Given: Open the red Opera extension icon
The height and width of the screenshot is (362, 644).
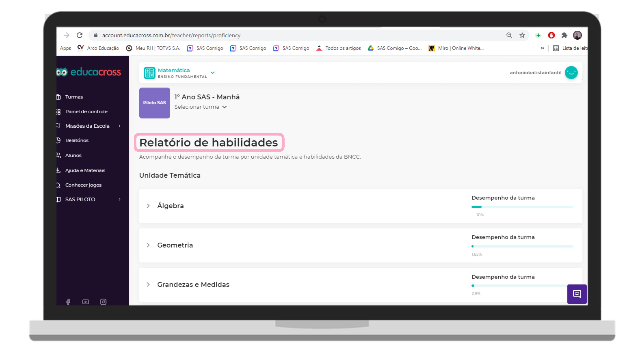Looking at the screenshot, I should click(551, 35).
